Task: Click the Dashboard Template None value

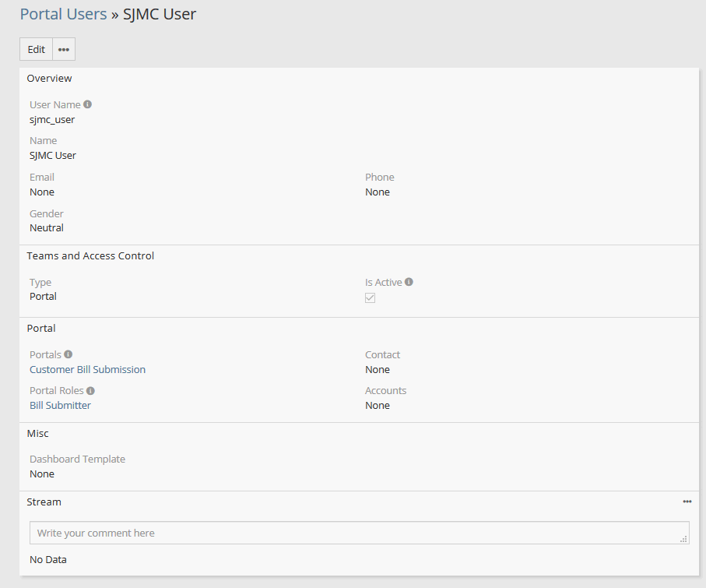Action: 42,474
